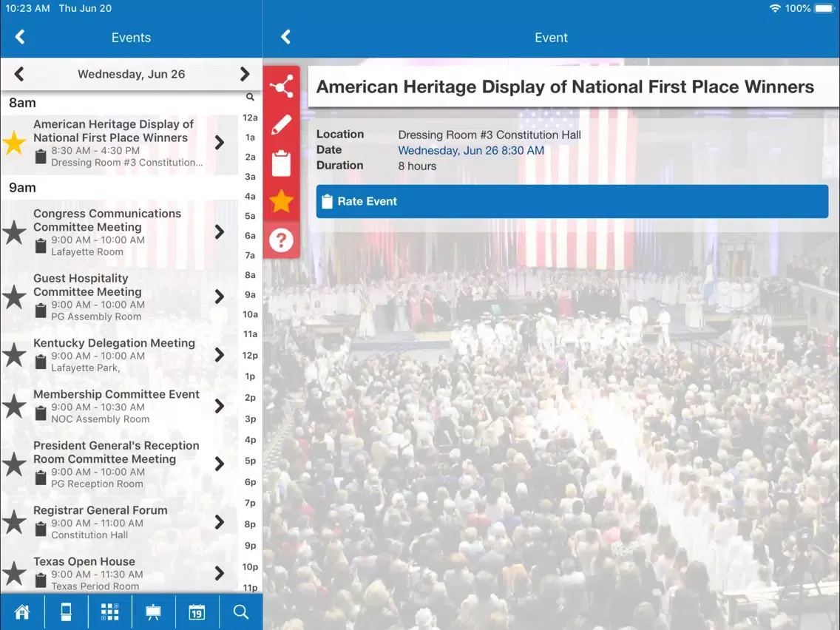Jump to 11p in the hour index
840x630 pixels.
coord(250,588)
